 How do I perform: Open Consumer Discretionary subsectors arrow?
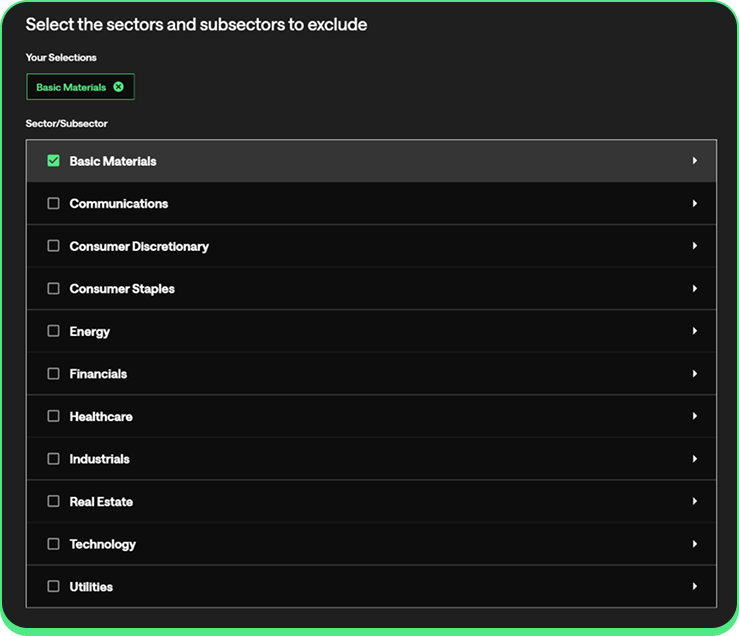[x=695, y=246]
